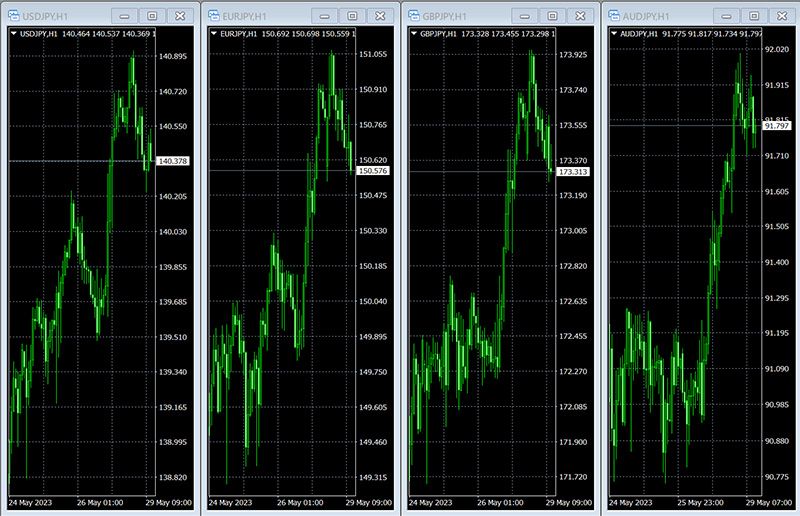Close the EURJPY,H1 chart window
800x516 pixels.
point(380,16)
